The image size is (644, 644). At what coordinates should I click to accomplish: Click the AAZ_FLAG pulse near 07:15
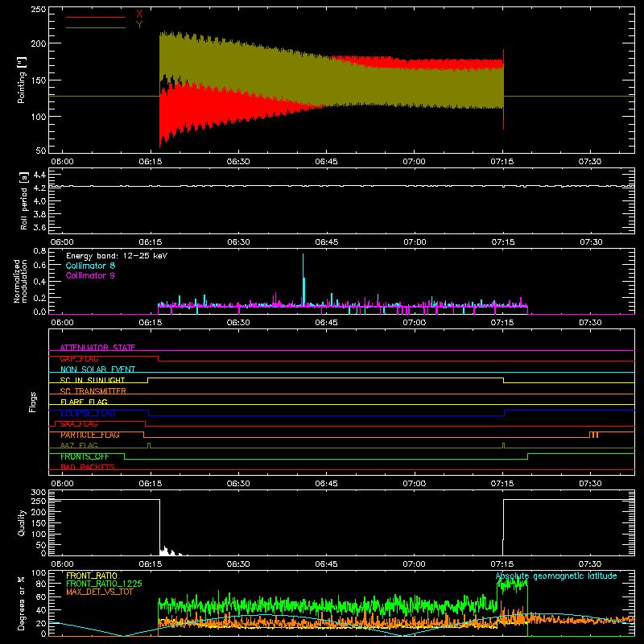[x=504, y=445]
